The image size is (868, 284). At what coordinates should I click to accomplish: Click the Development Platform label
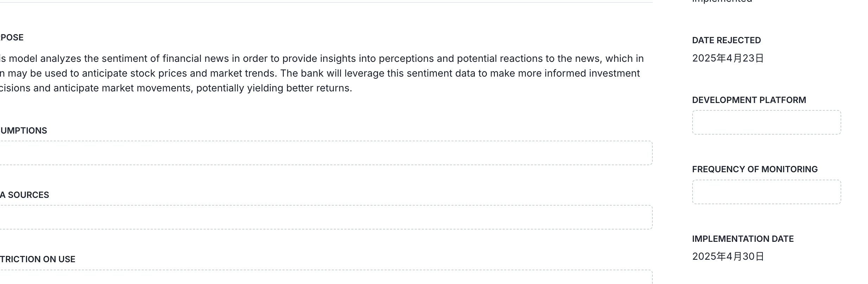coord(749,100)
